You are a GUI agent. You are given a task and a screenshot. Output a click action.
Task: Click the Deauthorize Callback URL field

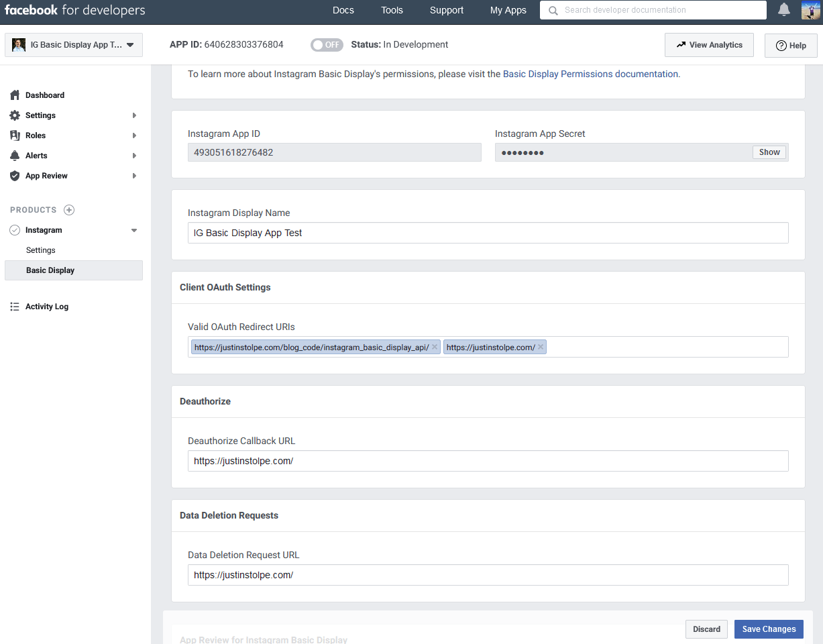488,461
